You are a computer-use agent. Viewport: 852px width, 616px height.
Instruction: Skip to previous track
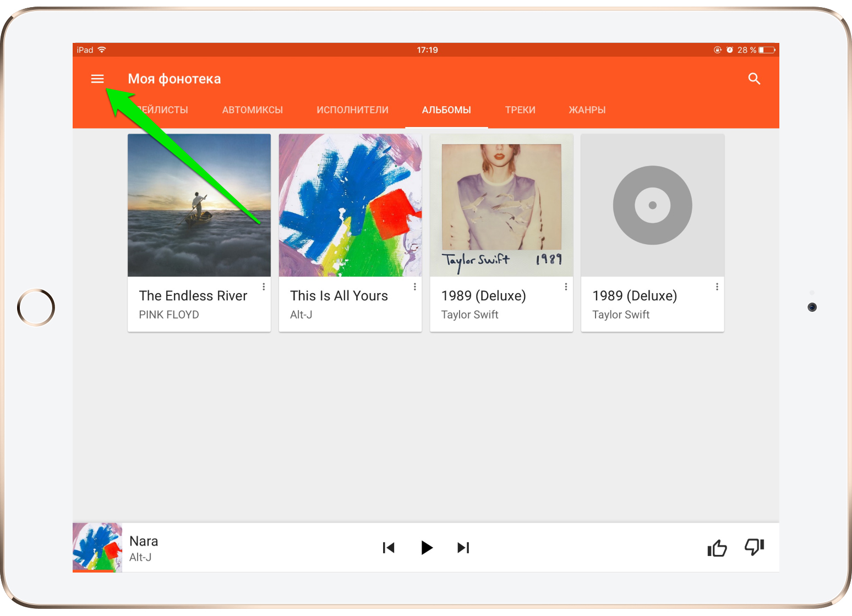coord(389,548)
